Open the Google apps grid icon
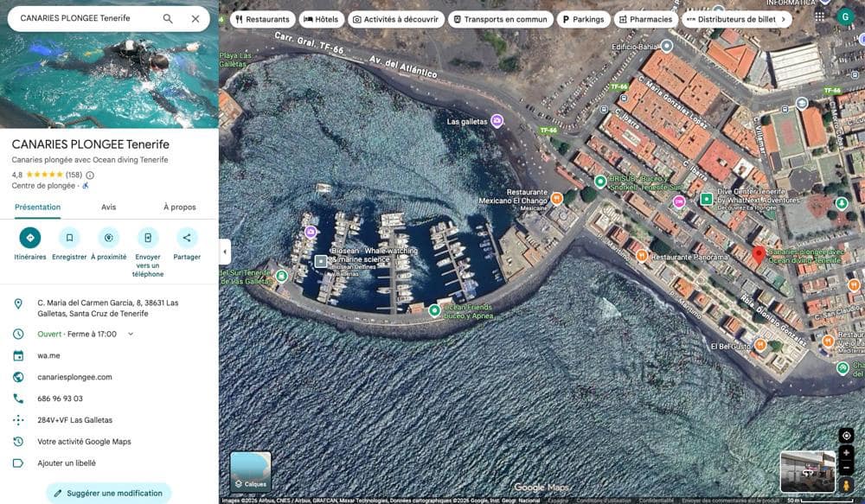The height and width of the screenshot is (504, 865). 819,16
